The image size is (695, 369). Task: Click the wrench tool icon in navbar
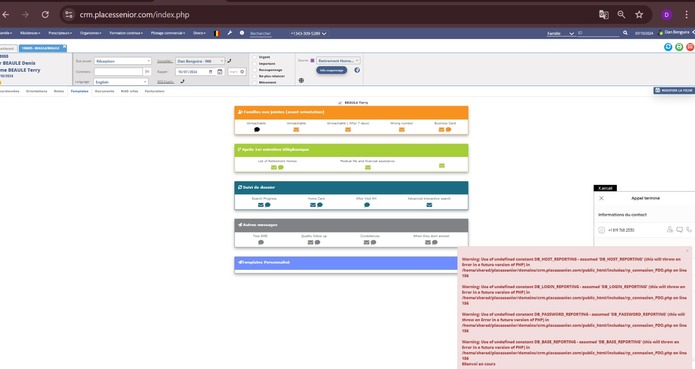(x=230, y=33)
